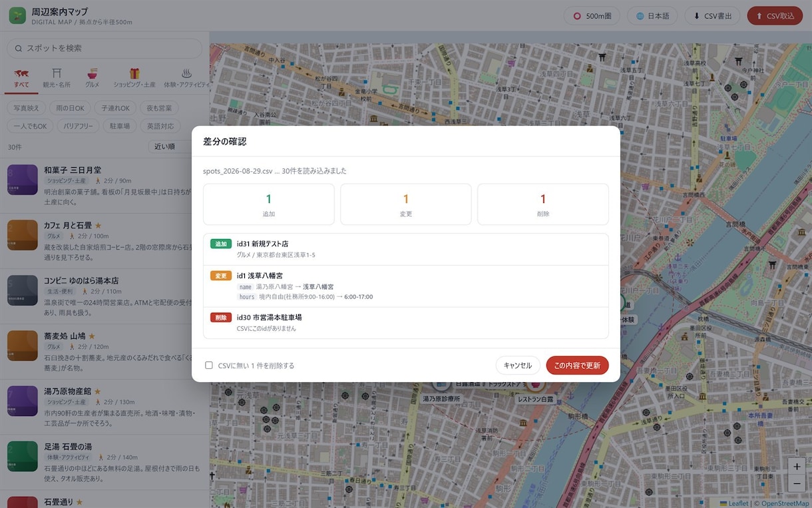The image size is (812, 508).
Task: Select the すべて category tab
Action: 22,79
